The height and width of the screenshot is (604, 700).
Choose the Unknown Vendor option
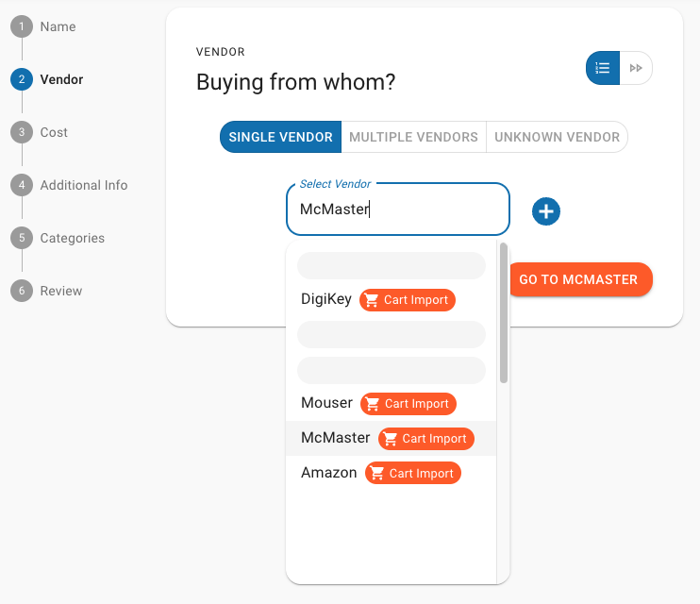(x=557, y=137)
